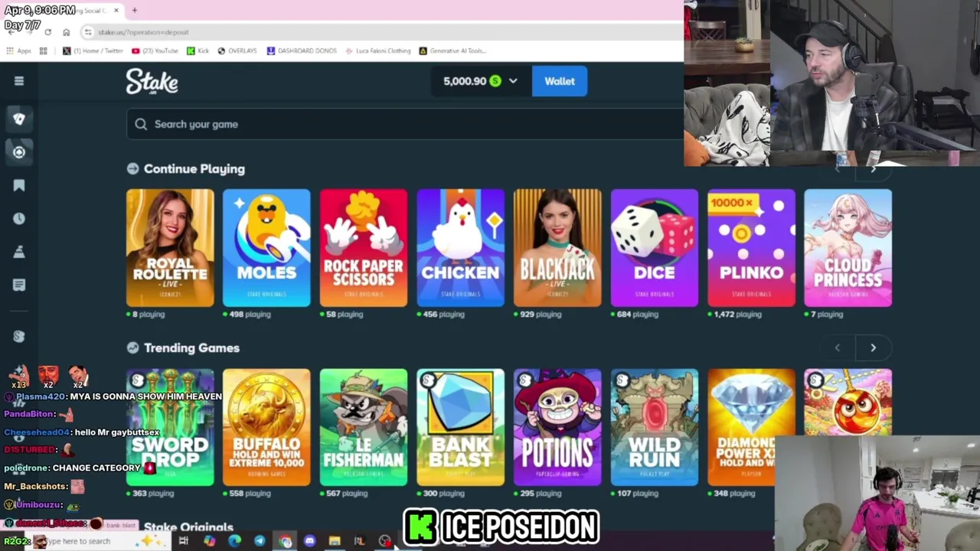
Task: Open Telegram from the taskbar
Action: (x=260, y=541)
